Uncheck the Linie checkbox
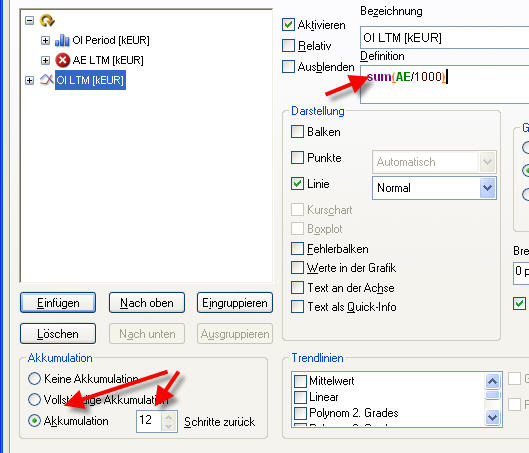The width and height of the screenshot is (529, 453). [x=297, y=183]
